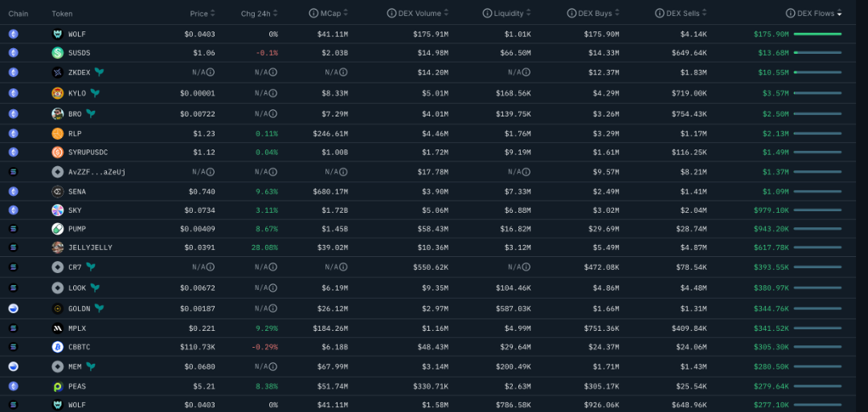Click the green sprout icon beside MEM
This screenshot has width=868, height=412.
point(91,366)
